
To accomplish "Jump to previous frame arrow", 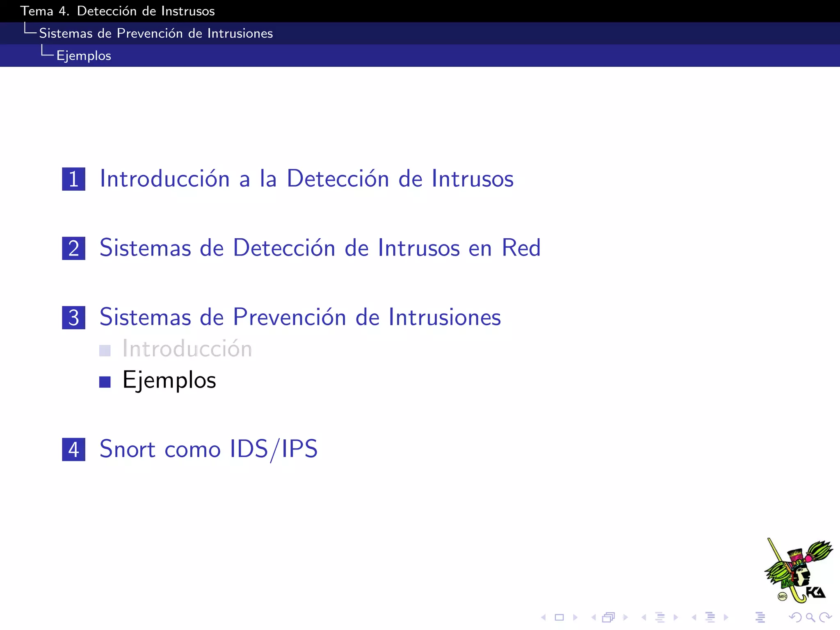I will click(593, 617).
